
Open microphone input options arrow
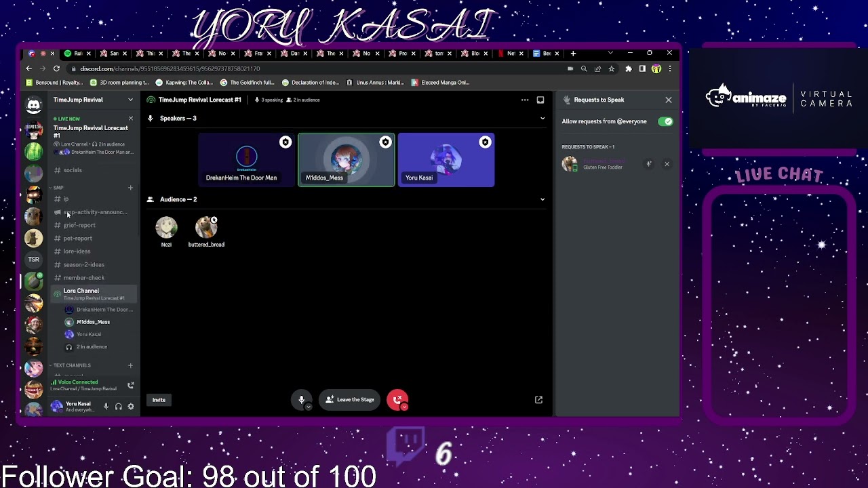point(309,407)
